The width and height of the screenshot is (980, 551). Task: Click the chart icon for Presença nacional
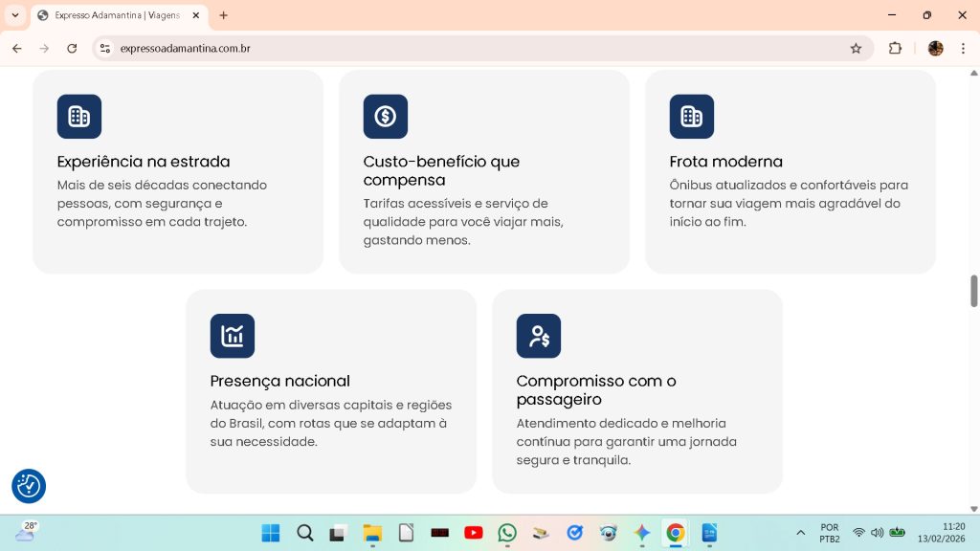coord(233,336)
